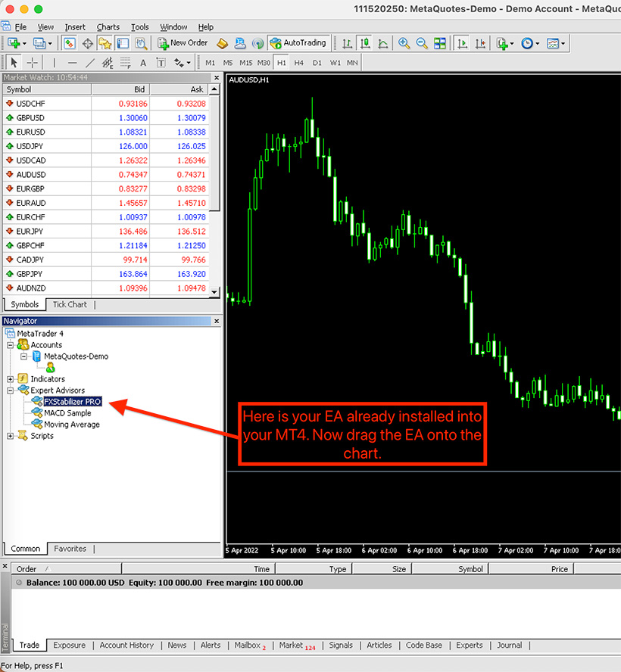The height and width of the screenshot is (672, 621).
Task: Open the Arrows tool dropdown arrow
Action: (x=189, y=63)
